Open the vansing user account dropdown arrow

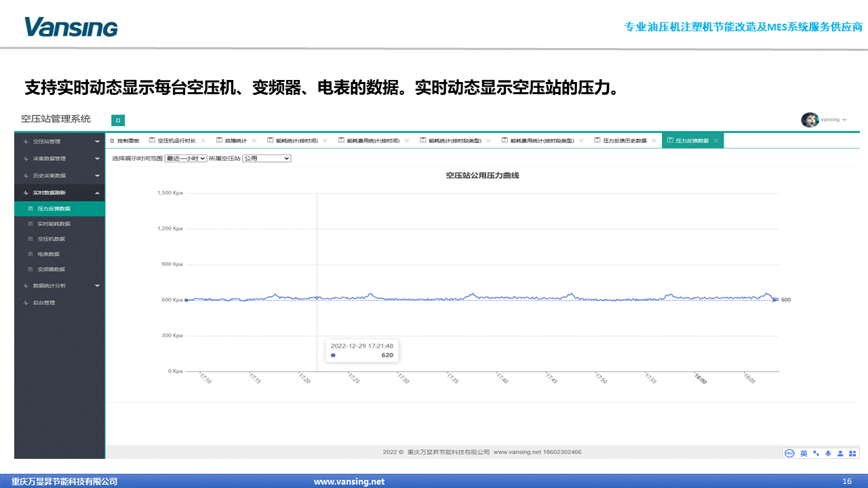click(x=844, y=120)
